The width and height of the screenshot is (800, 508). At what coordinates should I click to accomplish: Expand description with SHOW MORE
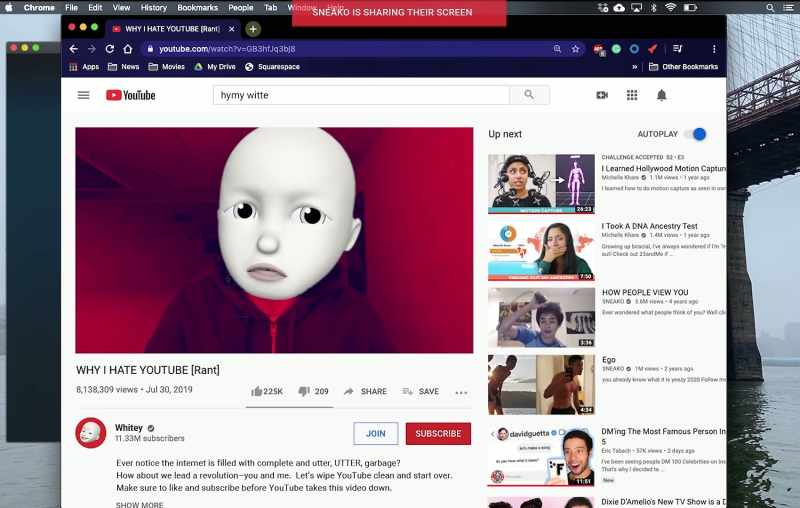pyautogui.click(x=140, y=504)
